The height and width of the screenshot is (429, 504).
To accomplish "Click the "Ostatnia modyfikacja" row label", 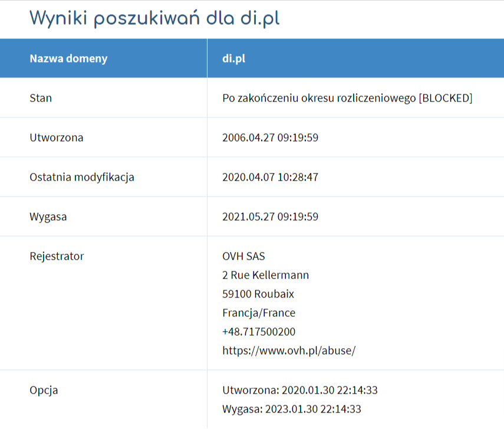I will tap(82, 177).
